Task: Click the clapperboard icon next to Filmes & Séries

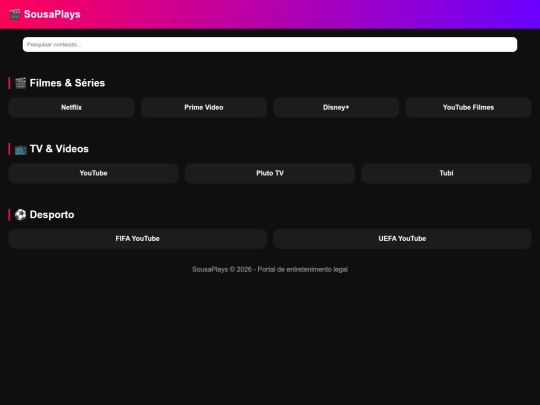Action: pos(21,83)
